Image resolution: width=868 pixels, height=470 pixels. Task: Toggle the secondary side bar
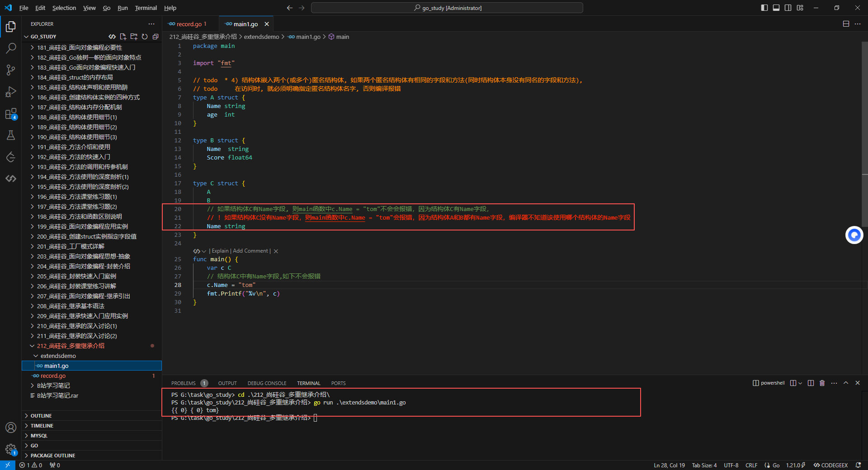(x=788, y=8)
